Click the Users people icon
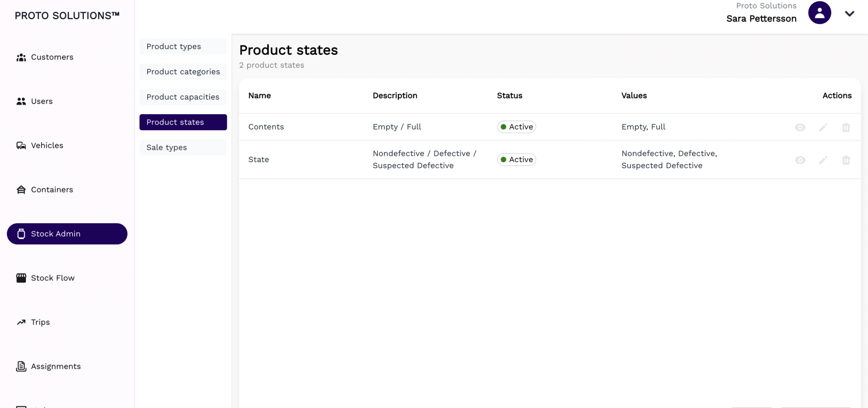Viewport: 868px width, 408px height. (x=21, y=101)
